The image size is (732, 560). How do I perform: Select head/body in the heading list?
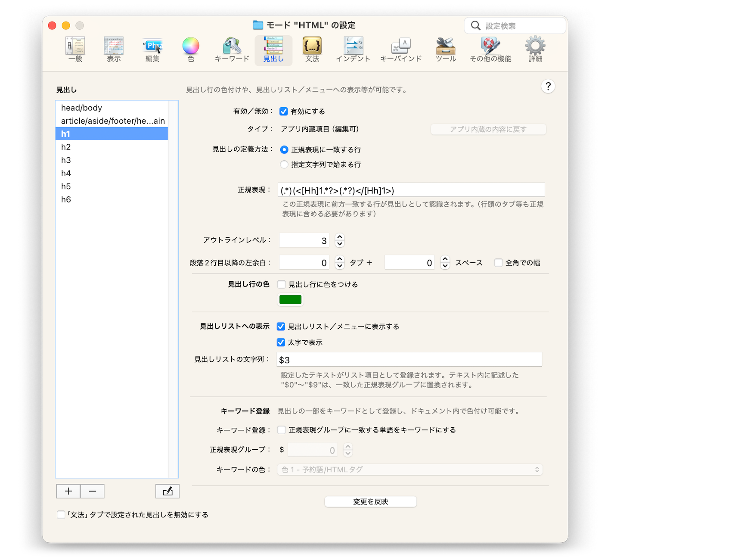[82, 108]
